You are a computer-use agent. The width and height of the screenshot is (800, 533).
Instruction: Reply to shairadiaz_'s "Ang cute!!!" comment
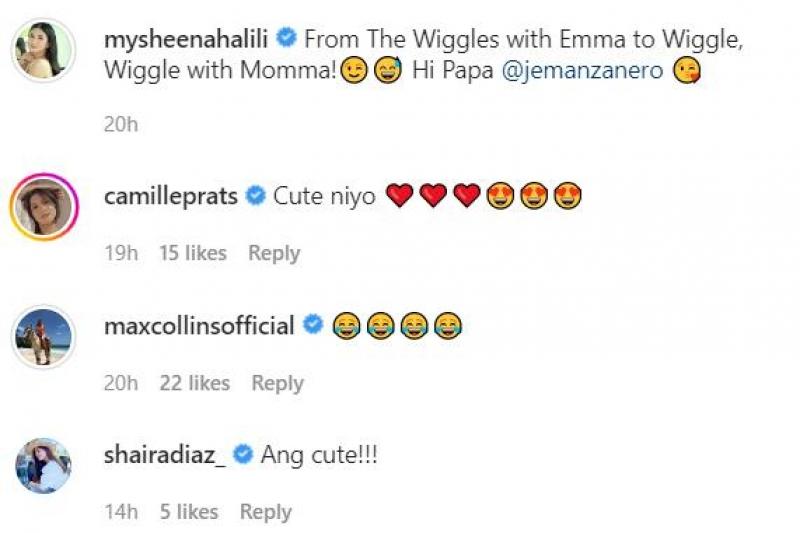tap(265, 512)
